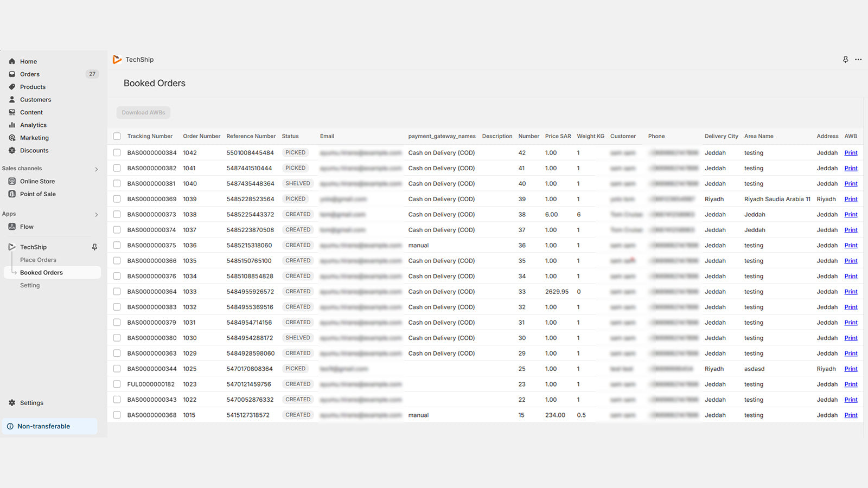
Task: Open the more actions menu in the header
Action: [x=858, y=60]
